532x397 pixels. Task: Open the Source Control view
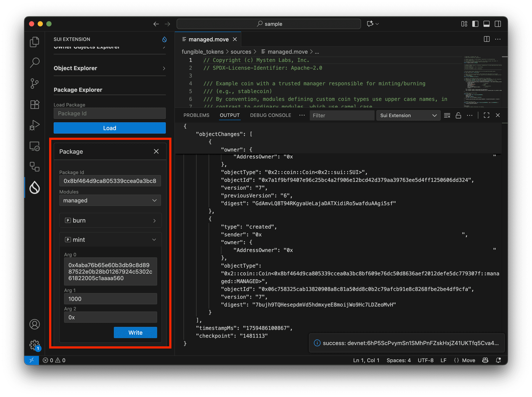35,84
